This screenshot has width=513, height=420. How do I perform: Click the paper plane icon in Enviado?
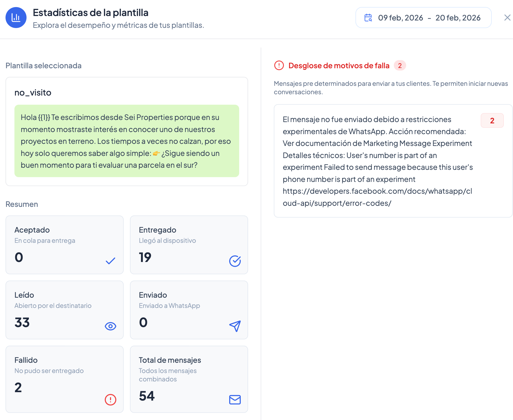click(235, 326)
